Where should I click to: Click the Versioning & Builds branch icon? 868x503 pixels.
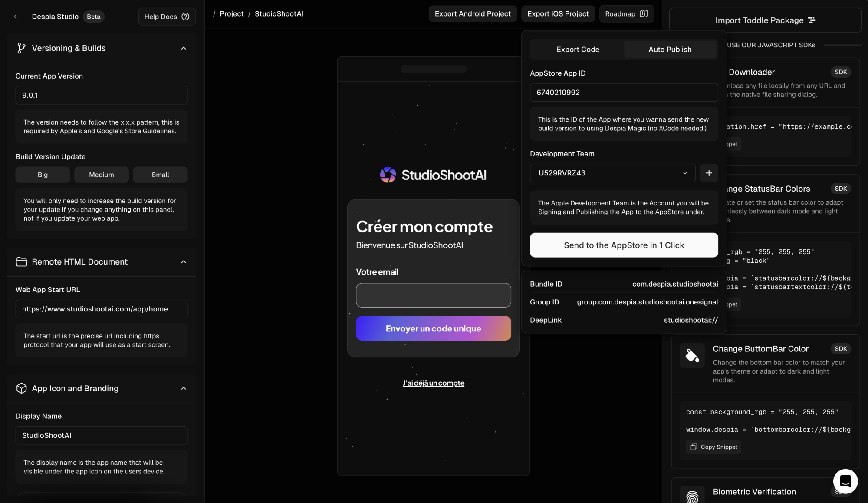21,48
